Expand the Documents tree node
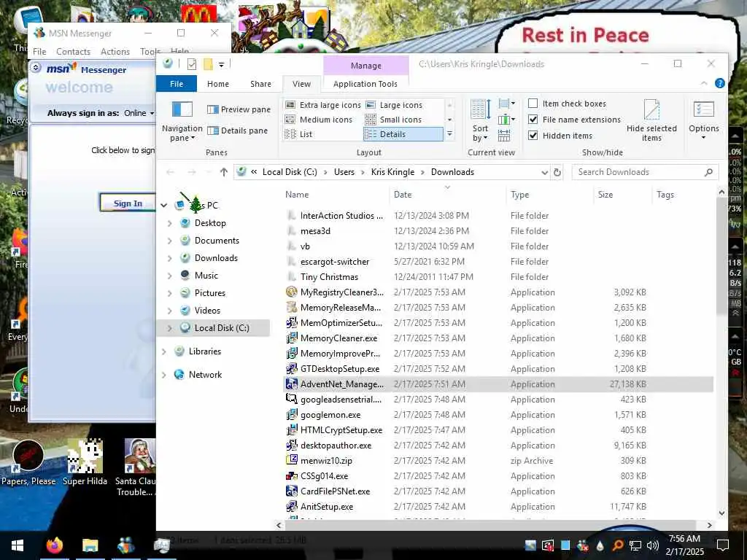Screen dimensions: 747x560 (169, 241)
